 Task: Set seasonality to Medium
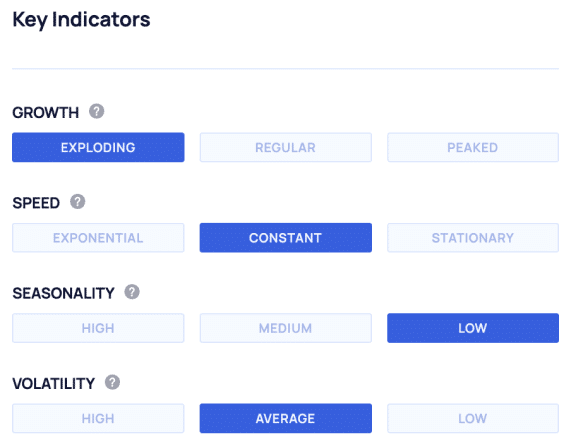point(286,328)
